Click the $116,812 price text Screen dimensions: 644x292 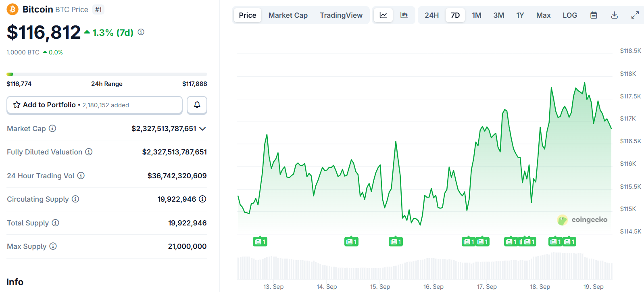(x=44, y=32)
